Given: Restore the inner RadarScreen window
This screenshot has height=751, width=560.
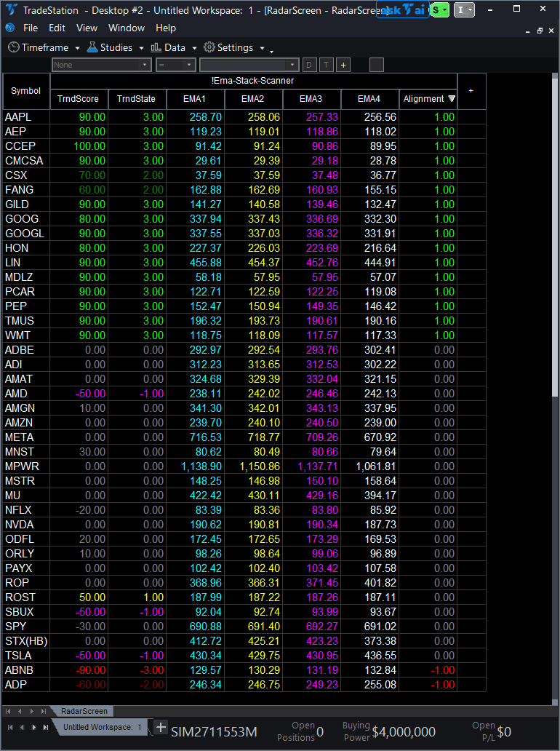Looking at the screenshot, I should (540, 30).
